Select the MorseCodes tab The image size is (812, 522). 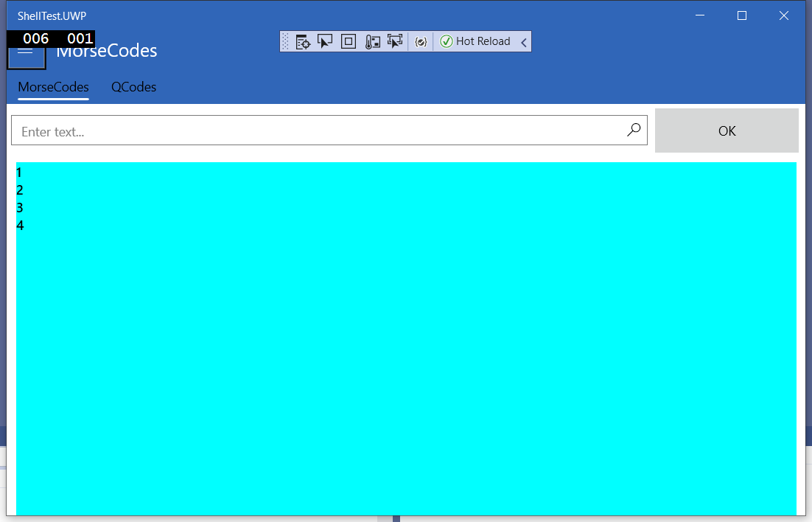click(x=52, y=86)
